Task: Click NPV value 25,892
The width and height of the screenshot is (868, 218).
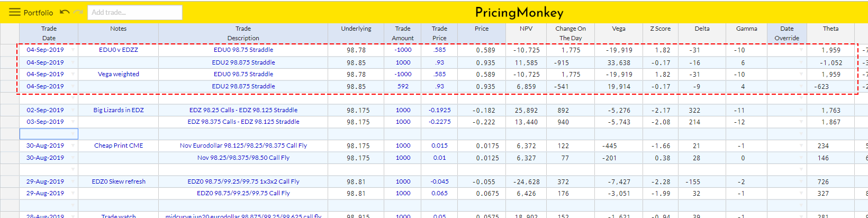Action: (526, 110)
